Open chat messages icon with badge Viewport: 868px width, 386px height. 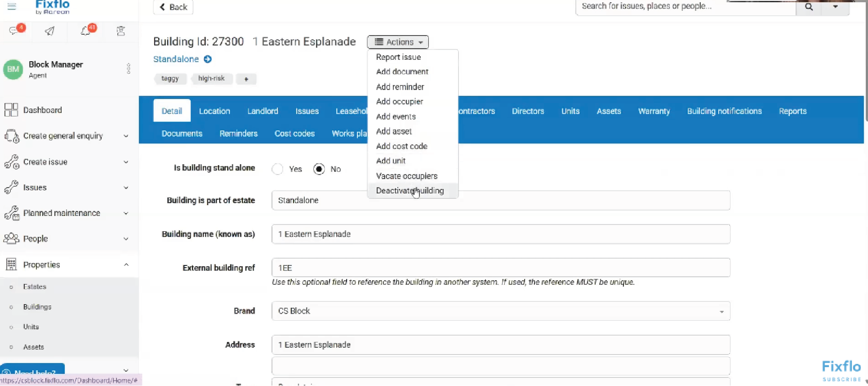pos(15,31)
